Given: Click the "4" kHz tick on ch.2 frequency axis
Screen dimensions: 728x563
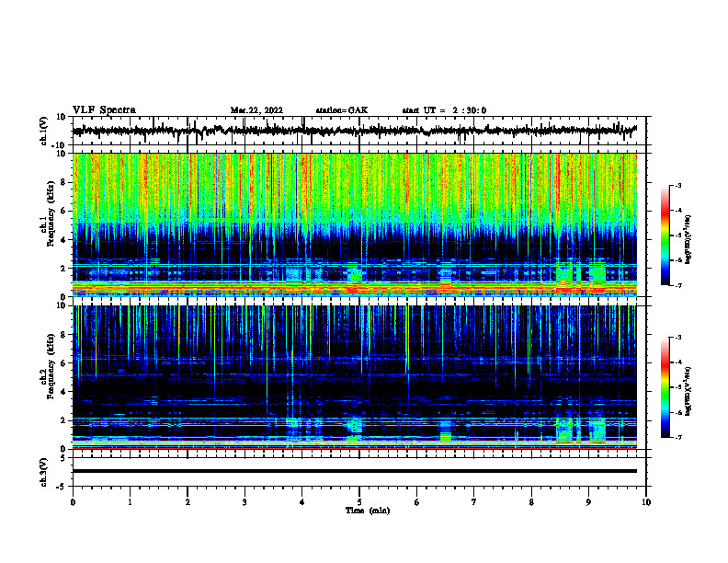Looking at the screenshot, I should pos(63,392).
